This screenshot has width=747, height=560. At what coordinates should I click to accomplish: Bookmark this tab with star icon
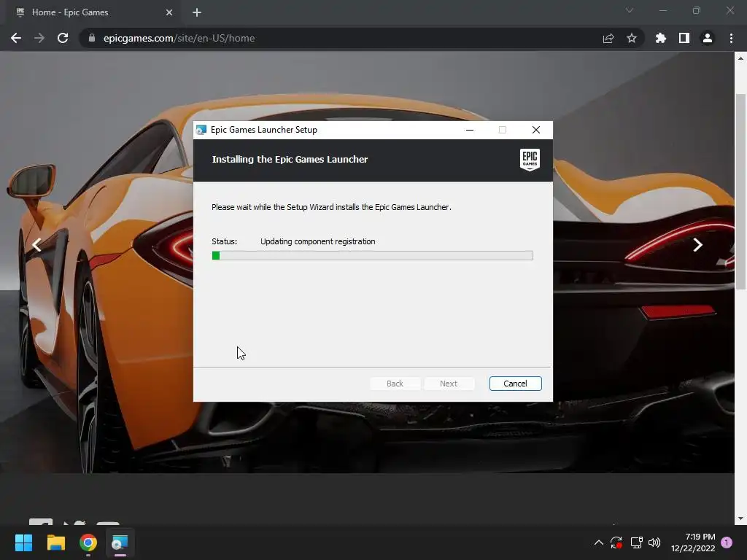point(632,38)
